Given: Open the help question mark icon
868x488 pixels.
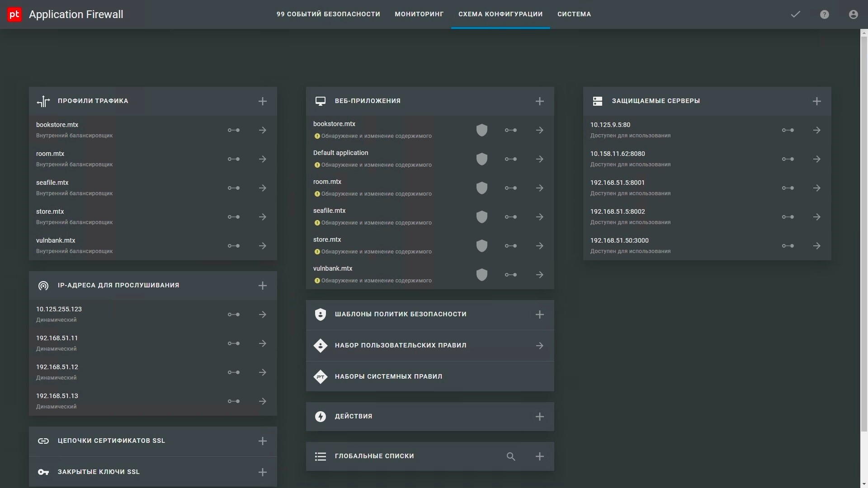Looking at the screenshot, I should click(x=825, y=14).
